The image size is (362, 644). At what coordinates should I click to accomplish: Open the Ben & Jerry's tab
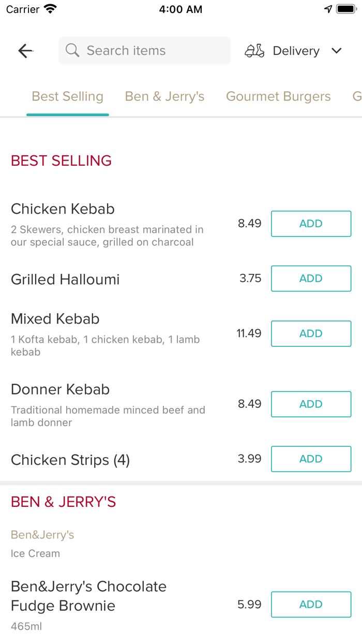point(164,97)
